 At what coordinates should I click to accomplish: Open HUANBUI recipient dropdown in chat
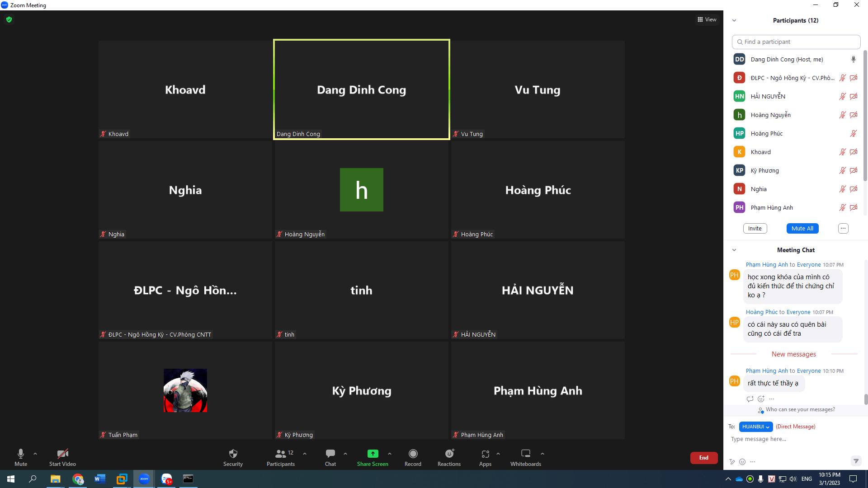(756, 427)
